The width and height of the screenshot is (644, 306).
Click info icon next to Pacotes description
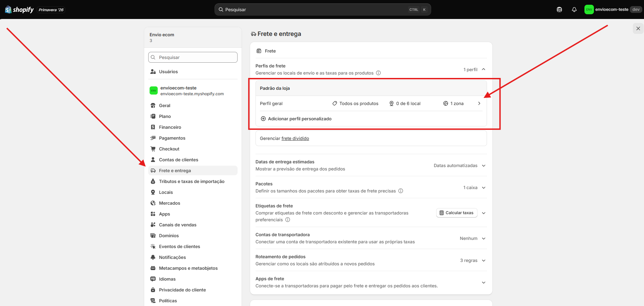tap(401, 191)
